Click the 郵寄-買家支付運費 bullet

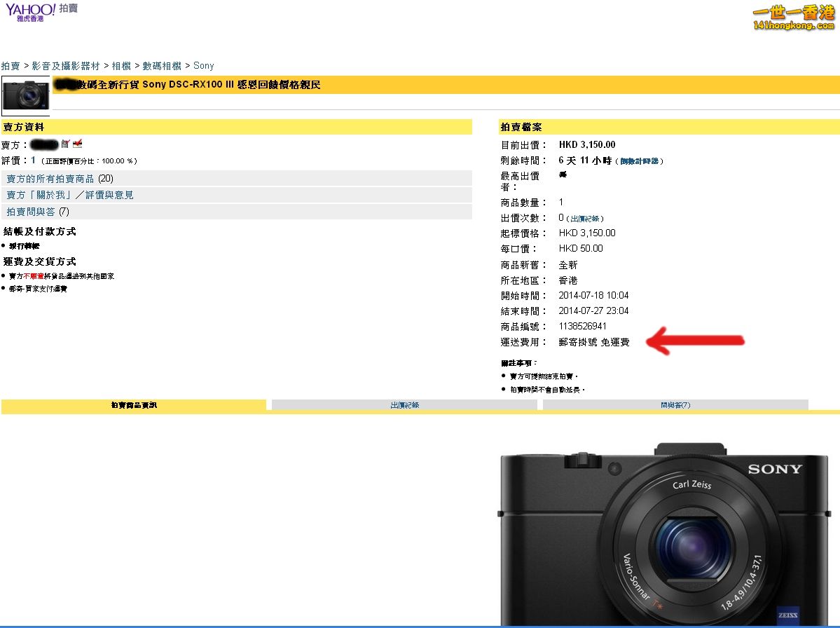pos(38,289)
